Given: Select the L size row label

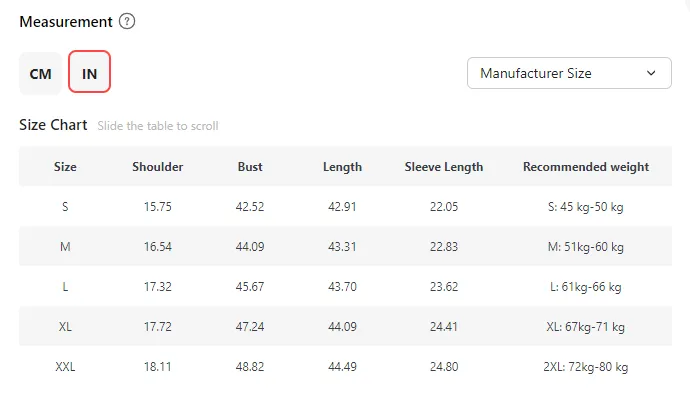Looking at the screenshot, I should [x=65, y=287].
